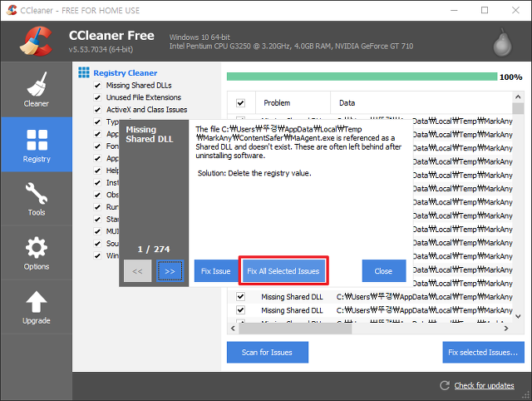The width and height of the screenshot is (532, 401).
Task: Close the CCleaner window
Action: pyautogui.click(x=515, y=10)
